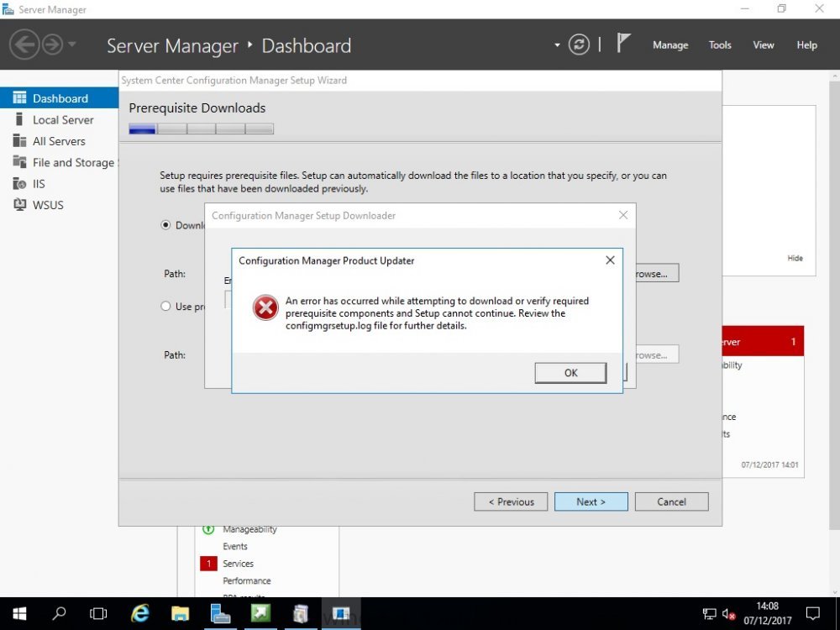This screenshot has height=630, width=840.
Task: Cancel the Configuration Manager Setup Wizard
Action: [671, 502]
